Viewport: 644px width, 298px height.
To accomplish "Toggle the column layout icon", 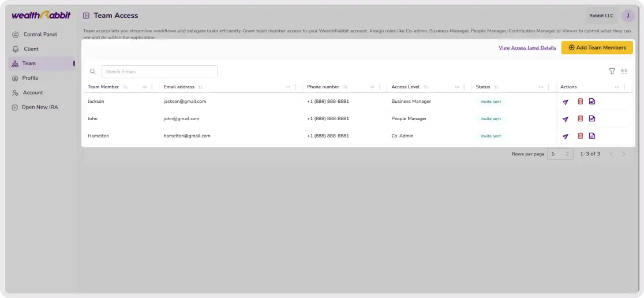I will pyautogui.click(x=624, y=71).
